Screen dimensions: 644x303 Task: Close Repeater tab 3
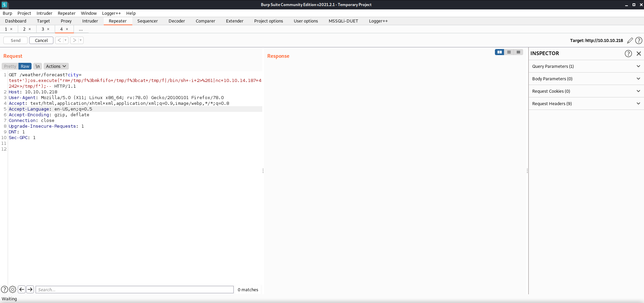[48, 29]
